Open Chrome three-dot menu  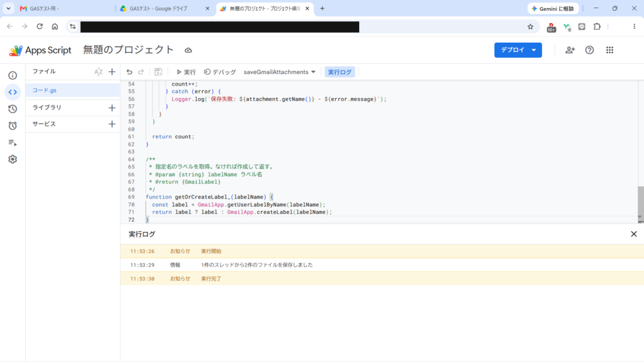coord(634,26)
